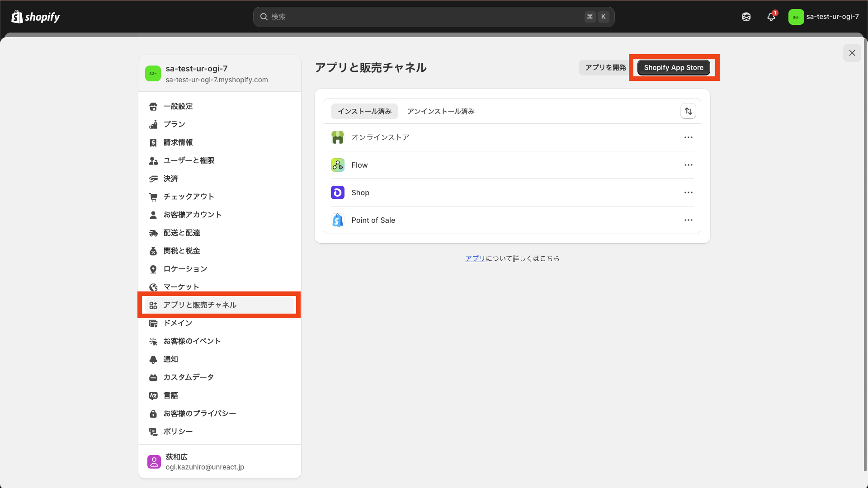Open 配送と配達 shipping settings
The height and width of the screenshot is (488, 868).
pos(181,233)
